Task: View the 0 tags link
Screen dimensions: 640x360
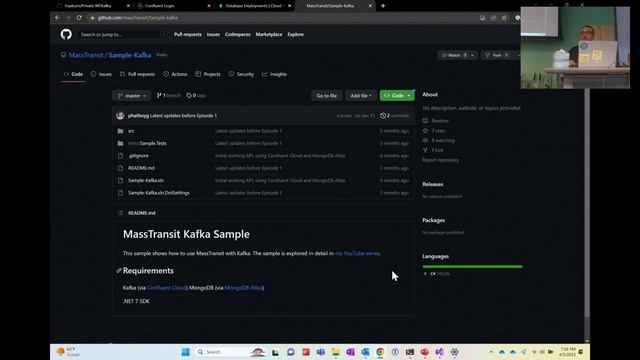Action: [x=196, y=96]
